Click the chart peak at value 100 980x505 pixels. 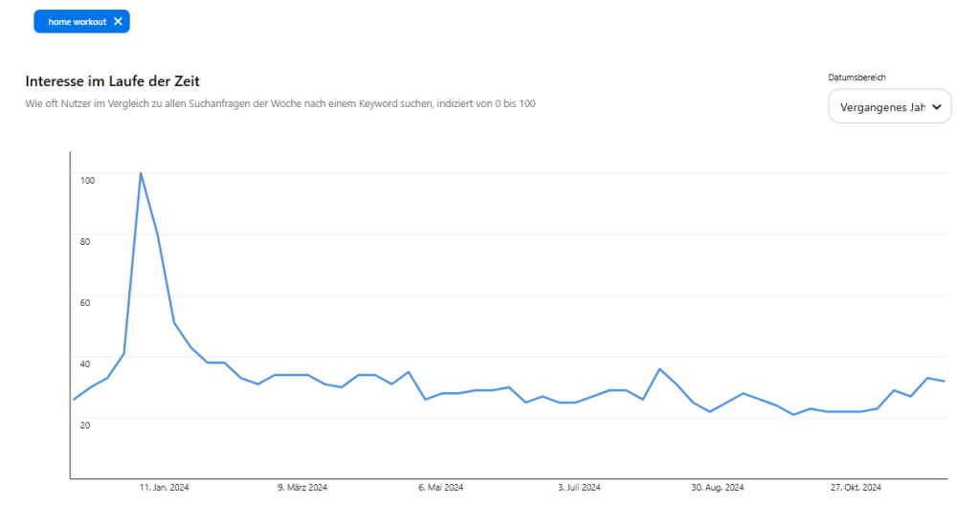click(141, 173)
